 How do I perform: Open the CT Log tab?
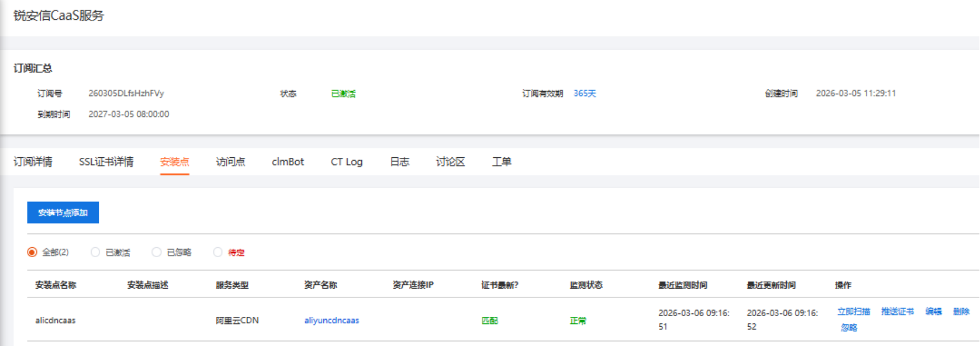coord(347,162)
